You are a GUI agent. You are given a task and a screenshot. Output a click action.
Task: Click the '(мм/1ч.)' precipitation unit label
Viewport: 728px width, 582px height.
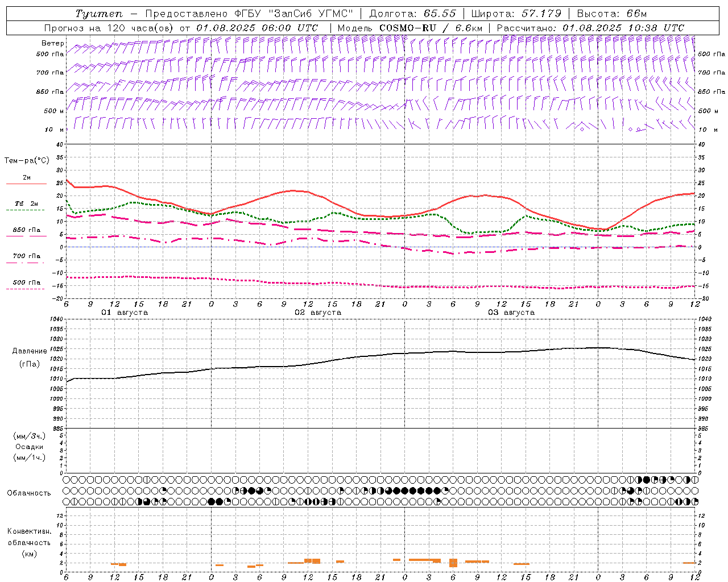[30, 458]
